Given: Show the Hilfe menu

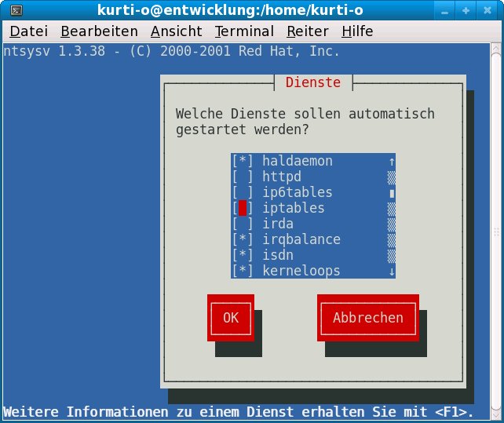Looking at the screenshot, I should click(x=357, y=31).
